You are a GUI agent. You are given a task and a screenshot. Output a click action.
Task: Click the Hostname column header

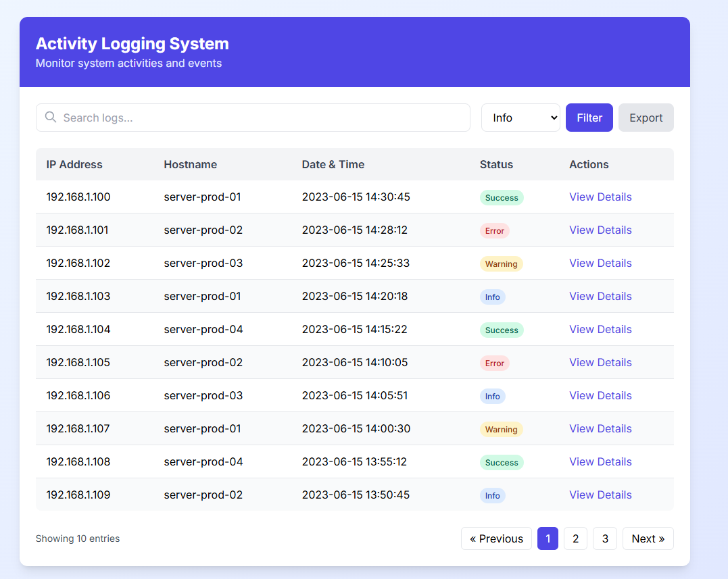[x=191, y=164]
